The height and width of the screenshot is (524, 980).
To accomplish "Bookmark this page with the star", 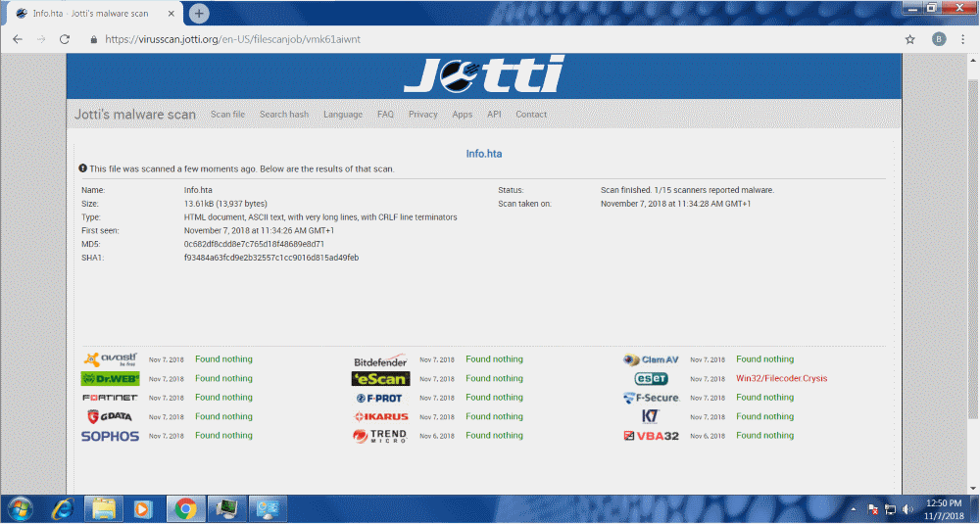I will point(910,39).
